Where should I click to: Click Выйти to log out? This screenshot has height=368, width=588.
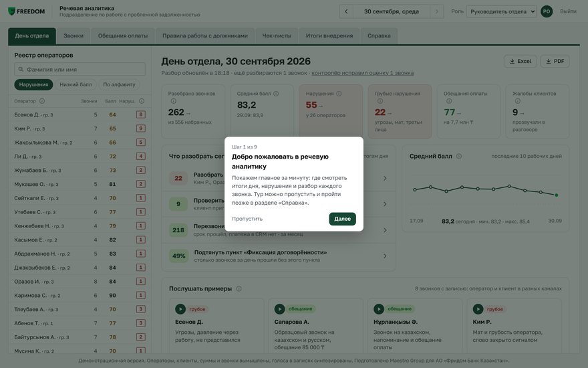[568, 11]
